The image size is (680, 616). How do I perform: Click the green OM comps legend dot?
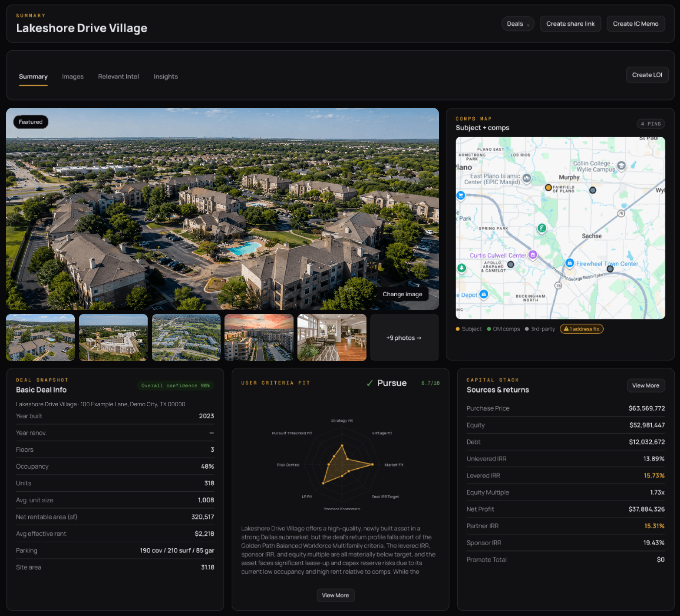click(x=489, y=329)
